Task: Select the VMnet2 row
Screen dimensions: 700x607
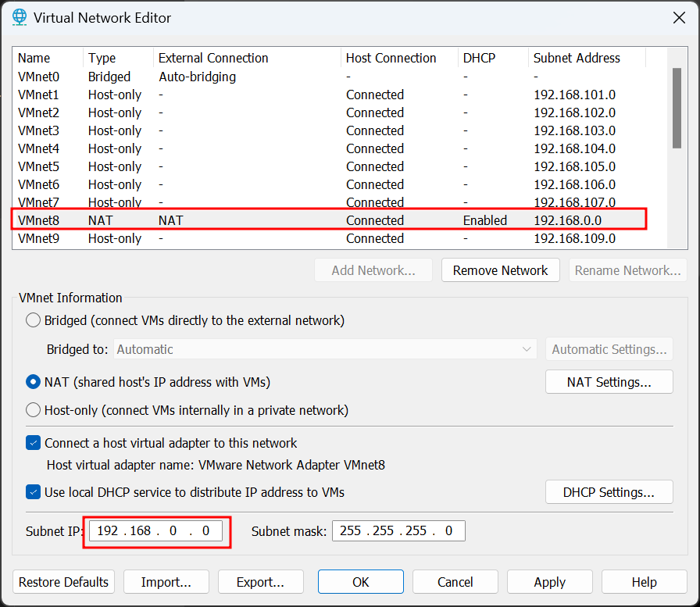Action: click(x=330, y=112)
